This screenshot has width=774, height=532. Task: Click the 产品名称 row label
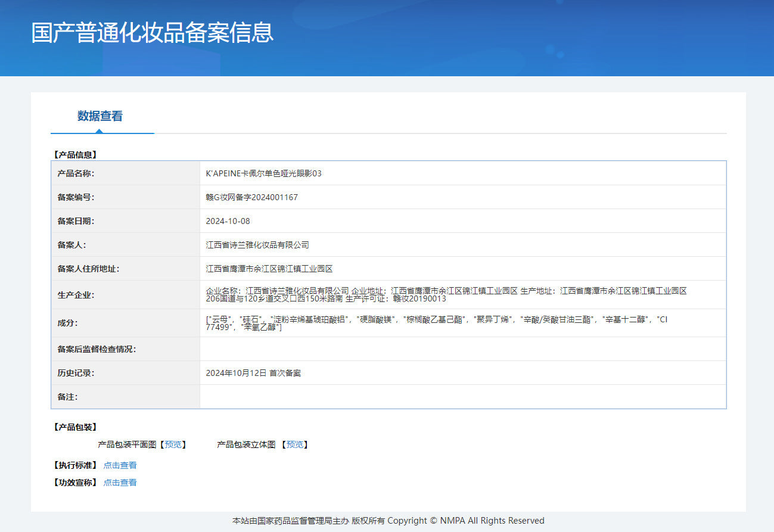76,173
